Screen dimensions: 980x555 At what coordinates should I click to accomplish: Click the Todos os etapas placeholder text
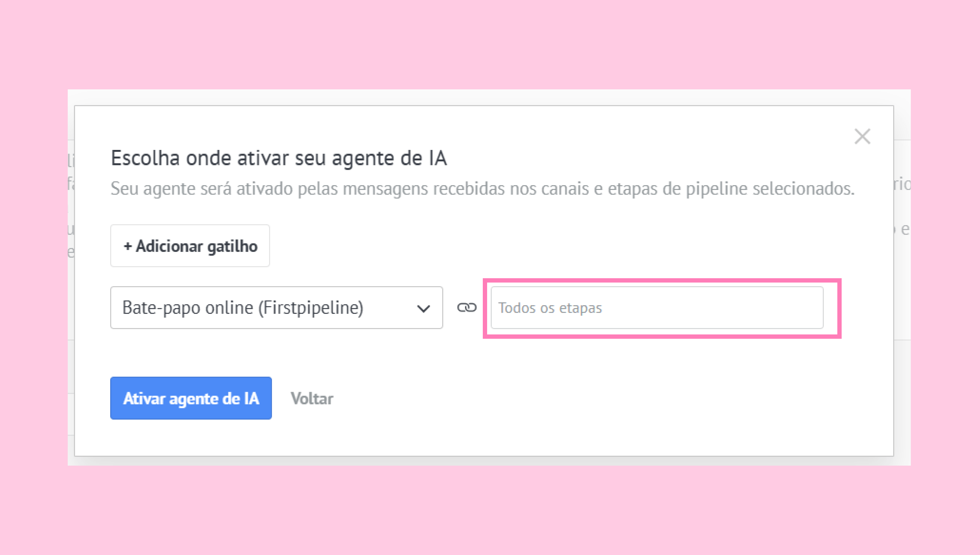pos(550,308)
